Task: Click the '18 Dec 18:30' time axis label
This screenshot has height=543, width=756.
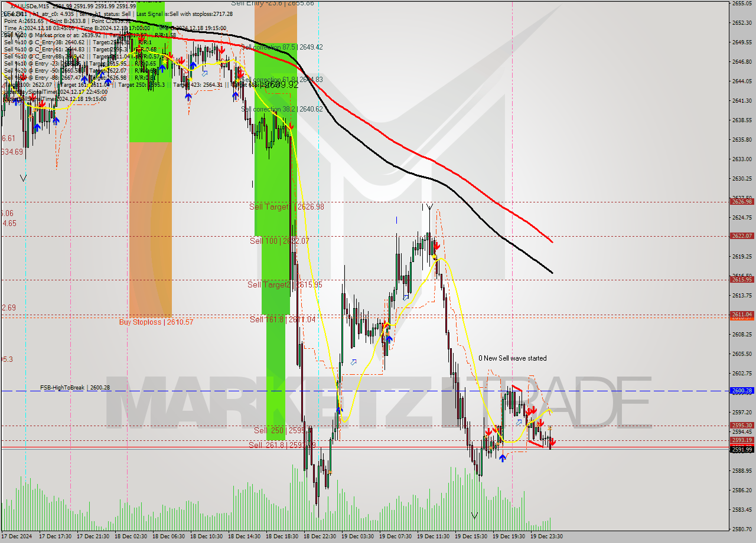Action: tap(282, 537)
